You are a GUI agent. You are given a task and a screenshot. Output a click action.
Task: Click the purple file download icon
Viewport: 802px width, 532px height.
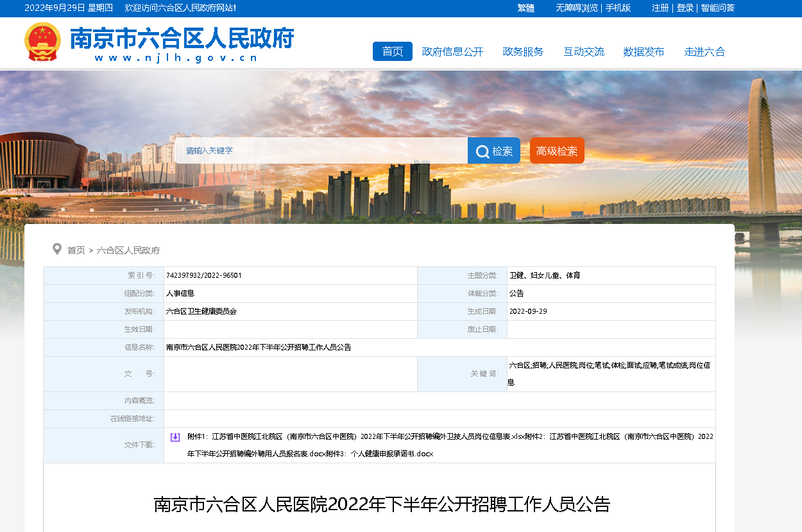pos(175,437)
